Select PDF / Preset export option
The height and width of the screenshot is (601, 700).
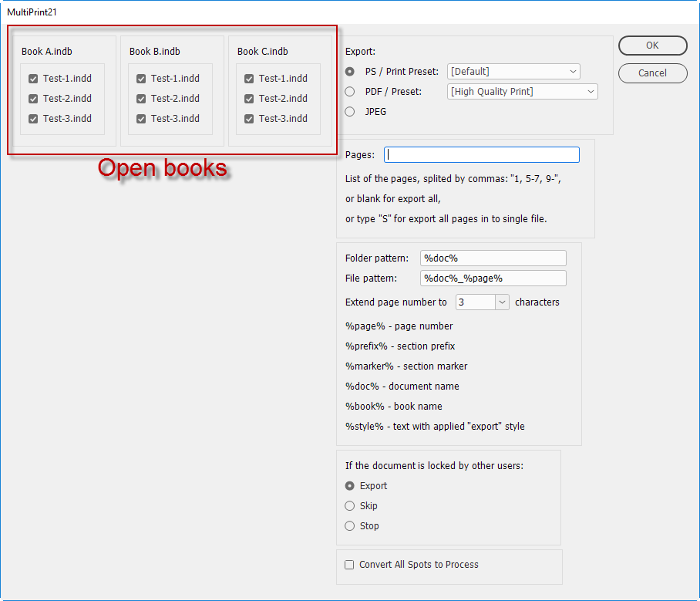click(x=350, y=92)
